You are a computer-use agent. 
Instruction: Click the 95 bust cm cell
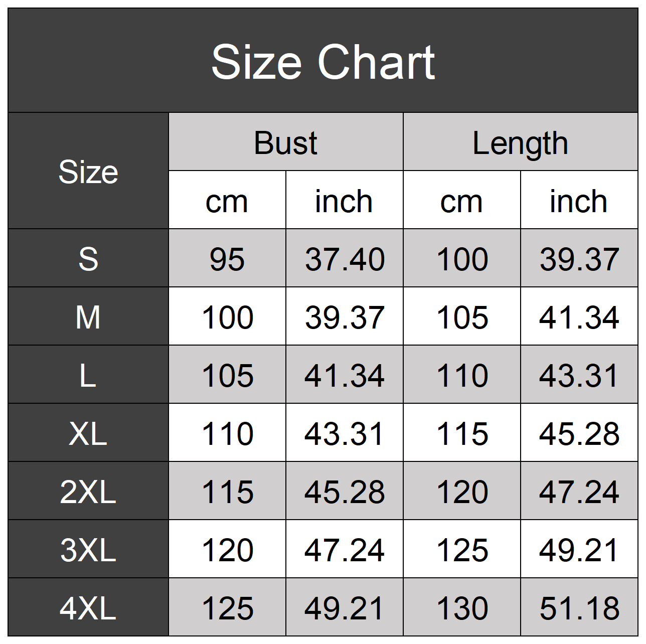click(227, 258)
